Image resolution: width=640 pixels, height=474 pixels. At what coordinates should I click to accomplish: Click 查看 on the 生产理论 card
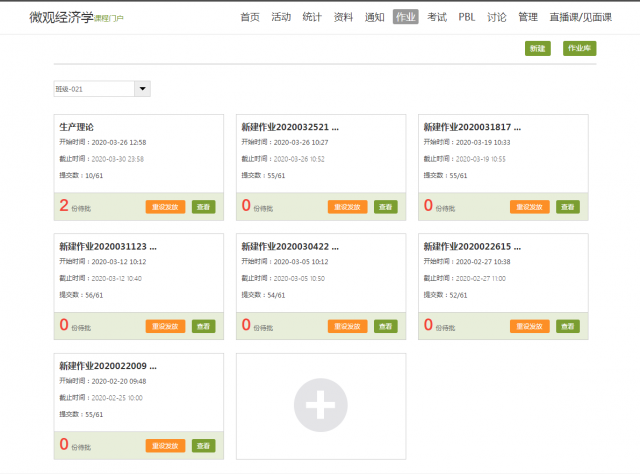[203, 207]
